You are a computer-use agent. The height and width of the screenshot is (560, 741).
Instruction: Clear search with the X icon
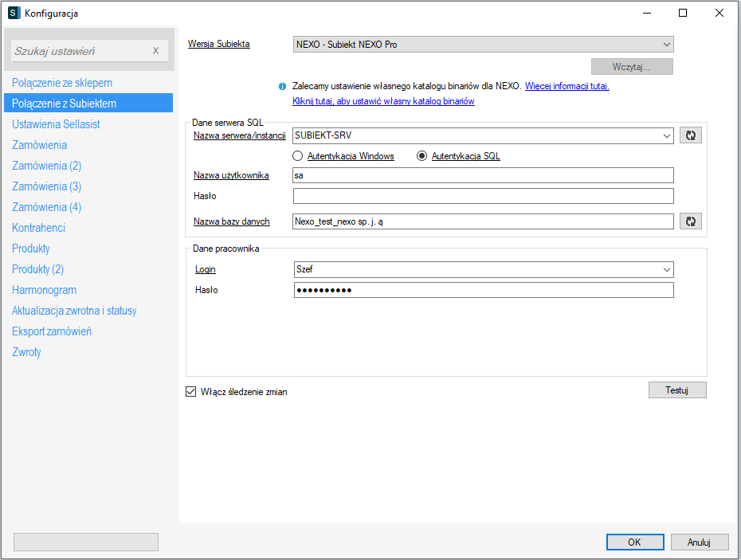click(x=155, y=51)
